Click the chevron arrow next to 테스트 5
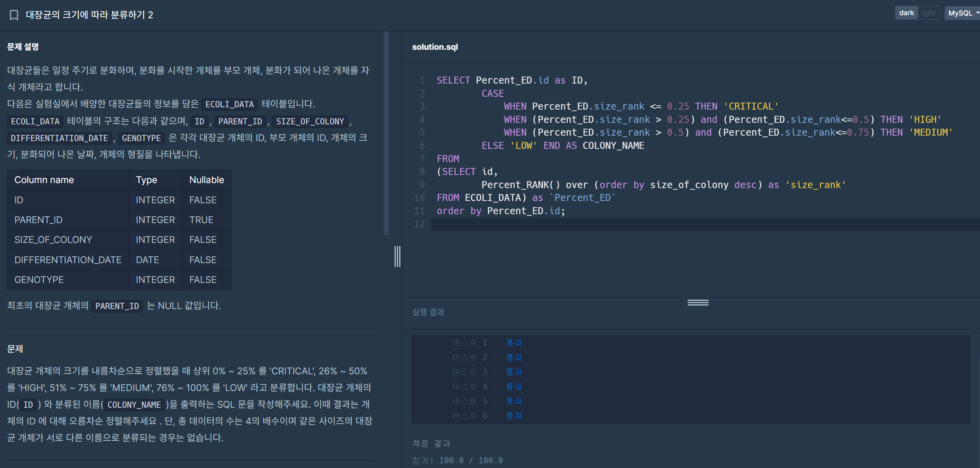The width and height of the screenshot is (980, 468). tap(495, 401)
